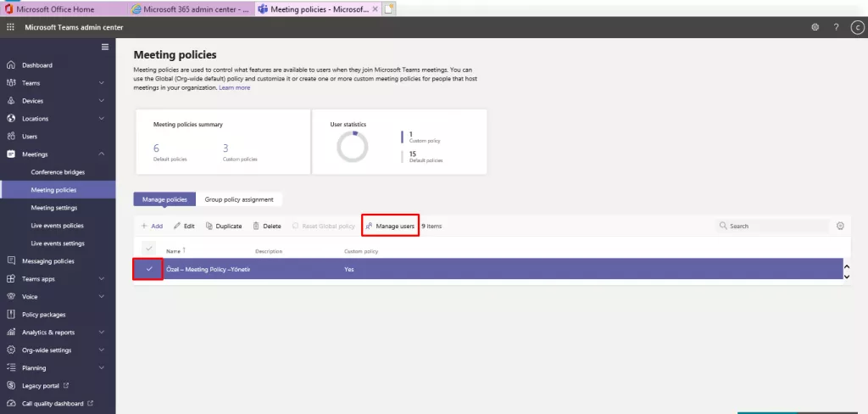
Task: Toggle the select-all header checkbox
Action: (x=149, y=248)
